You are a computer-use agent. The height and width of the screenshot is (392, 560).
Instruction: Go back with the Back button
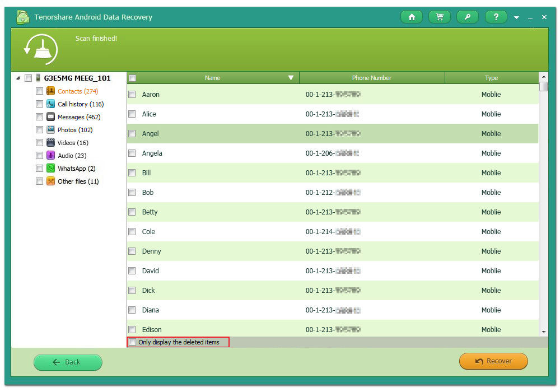[x=68, y=362]
